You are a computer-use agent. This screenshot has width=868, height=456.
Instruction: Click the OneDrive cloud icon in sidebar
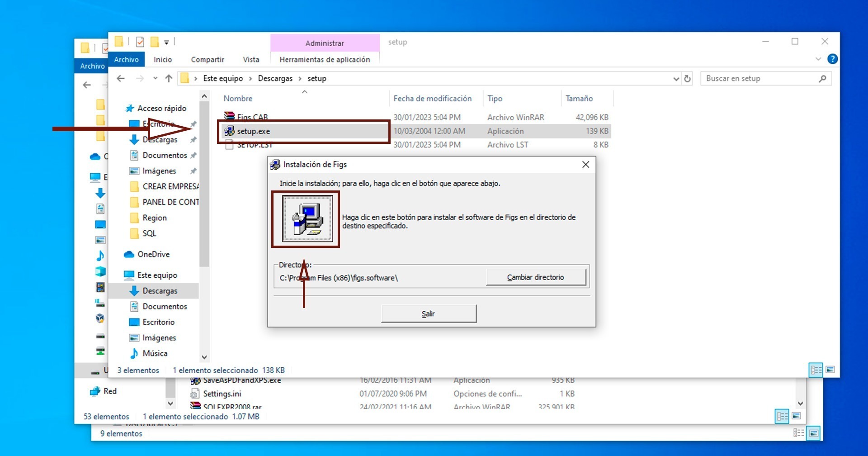[129, 254]
